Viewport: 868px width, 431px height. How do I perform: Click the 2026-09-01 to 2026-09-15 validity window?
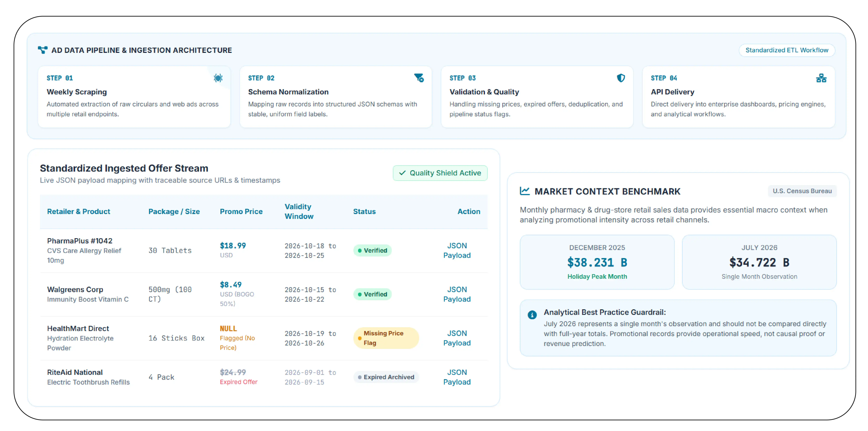coord(310,377)
